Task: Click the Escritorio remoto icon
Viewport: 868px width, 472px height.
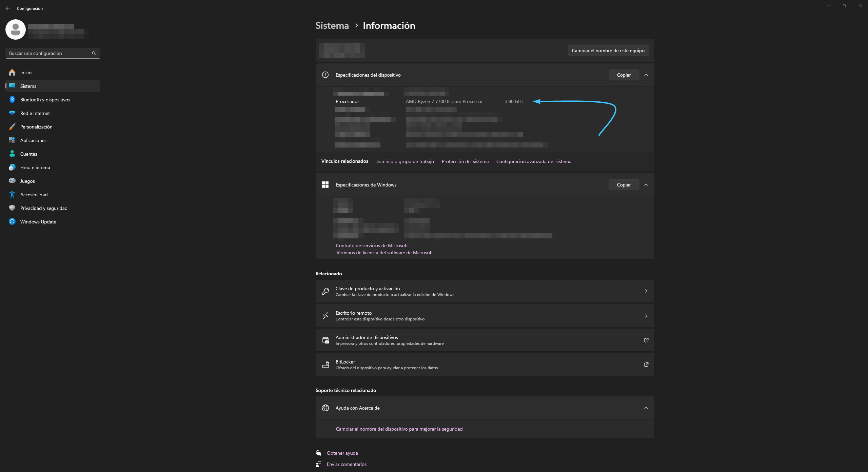Action: 325,316
